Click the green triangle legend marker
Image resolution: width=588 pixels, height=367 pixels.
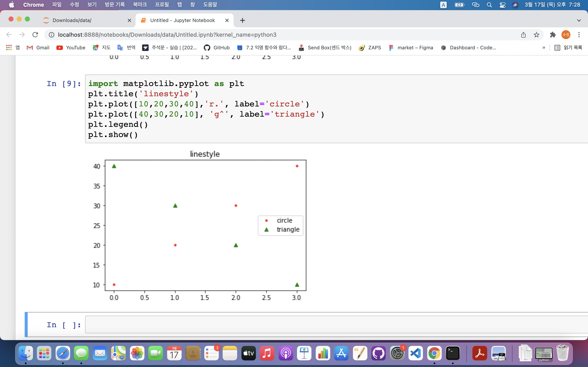pyautogui.click(x=267, y=230)
